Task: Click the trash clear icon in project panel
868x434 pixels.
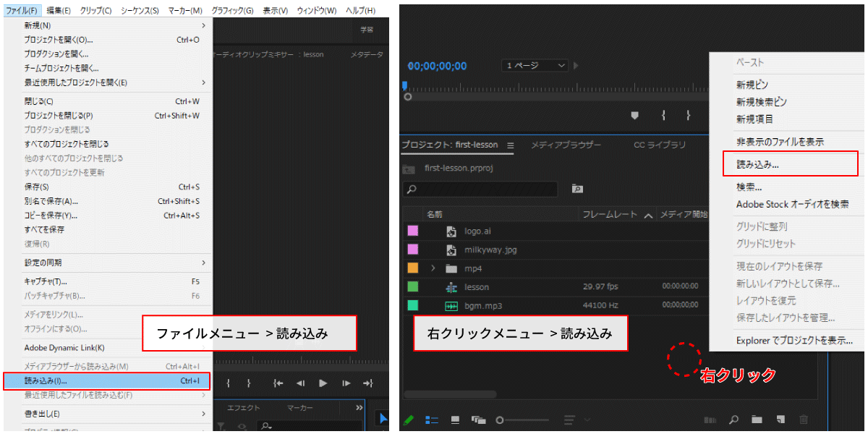Action: pyautogui.click(x=803, y=420)
